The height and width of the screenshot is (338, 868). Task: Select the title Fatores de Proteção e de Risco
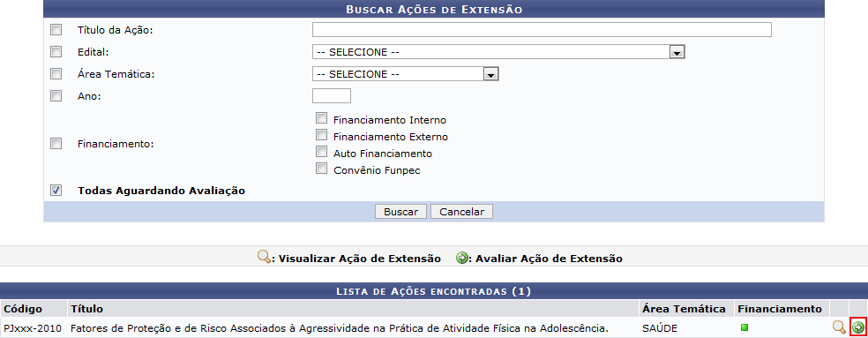(x=339, y=328)
